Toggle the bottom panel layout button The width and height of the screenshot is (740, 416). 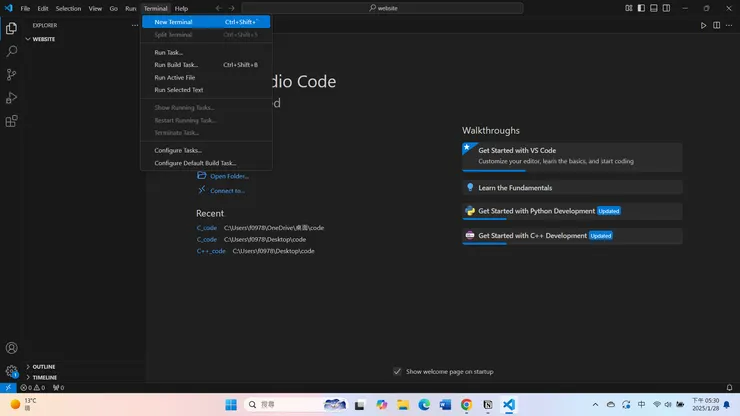coord(654,8)
